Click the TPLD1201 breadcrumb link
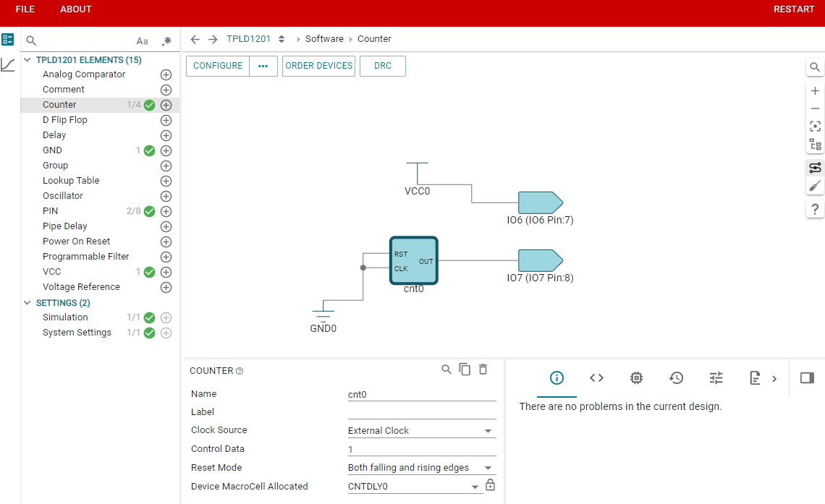Image resolution: width=825 pixels, height=504 pixels. pyautogui.click(x=248, y=39)
